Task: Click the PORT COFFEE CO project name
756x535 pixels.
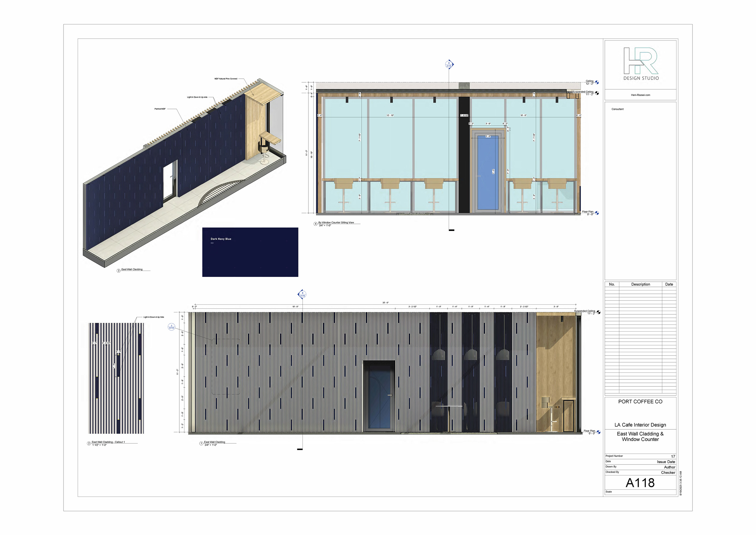Action: 640,402
